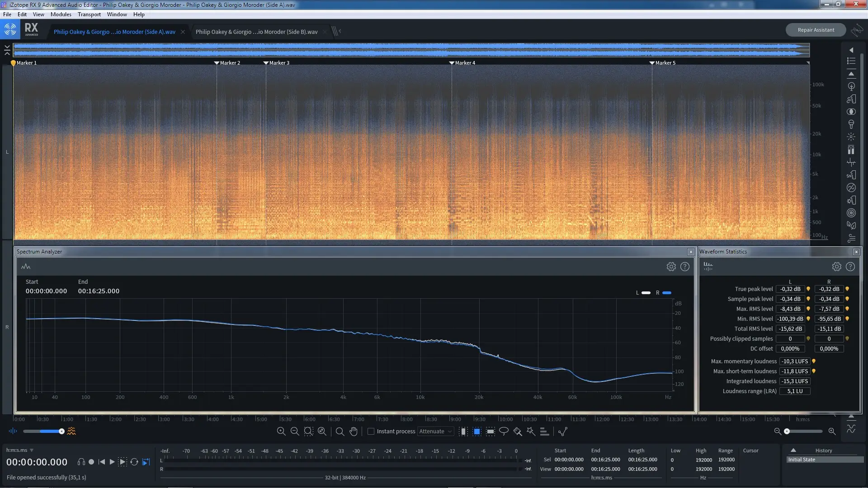Zoom out fully with the reset zoom icon
The height and width of the screenshot is (488, 868).
322,432
